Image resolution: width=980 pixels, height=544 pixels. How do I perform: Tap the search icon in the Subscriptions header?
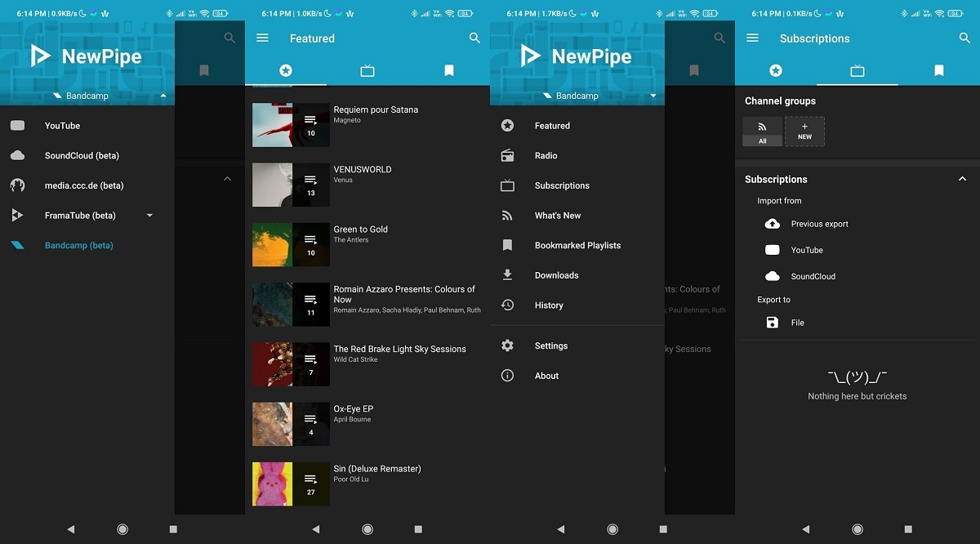point(964,38)
